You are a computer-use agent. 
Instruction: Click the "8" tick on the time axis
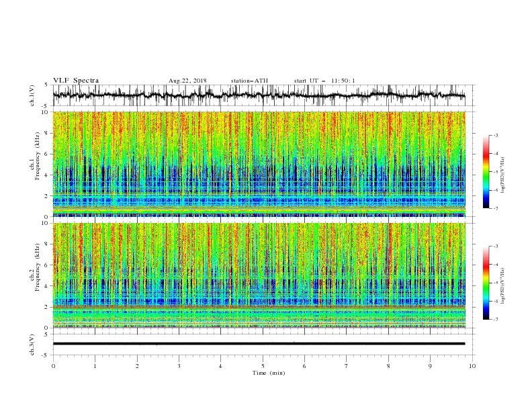388,366
